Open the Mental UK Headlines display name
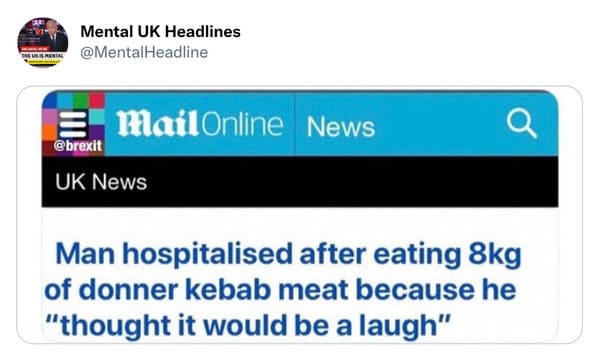This screenshot has width=599, height=360. tap(160, 32)
